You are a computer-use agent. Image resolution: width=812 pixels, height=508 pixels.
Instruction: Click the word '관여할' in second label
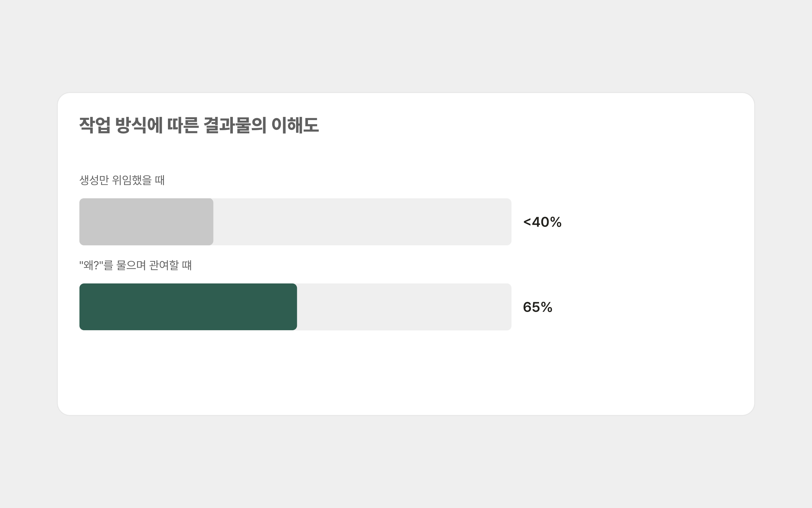(164, 265)
